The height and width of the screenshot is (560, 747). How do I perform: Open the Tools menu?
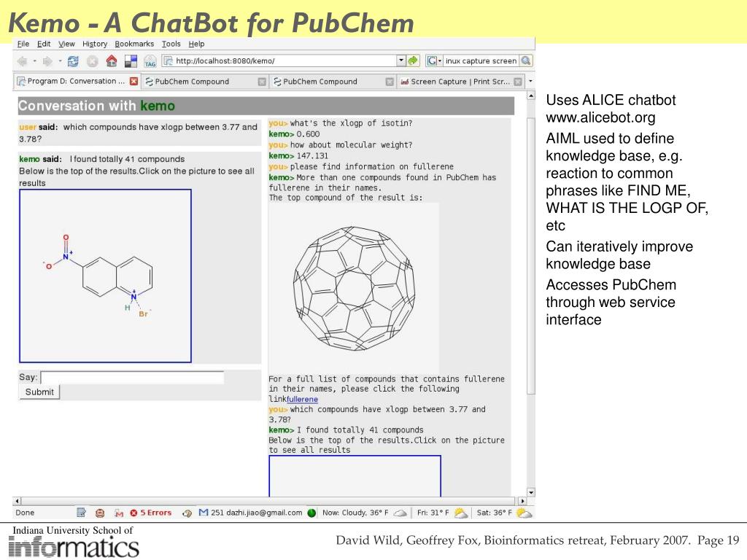click(171, 44)
